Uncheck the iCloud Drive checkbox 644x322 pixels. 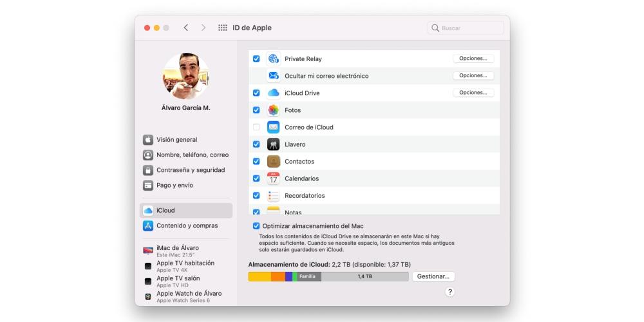point(256,93)
